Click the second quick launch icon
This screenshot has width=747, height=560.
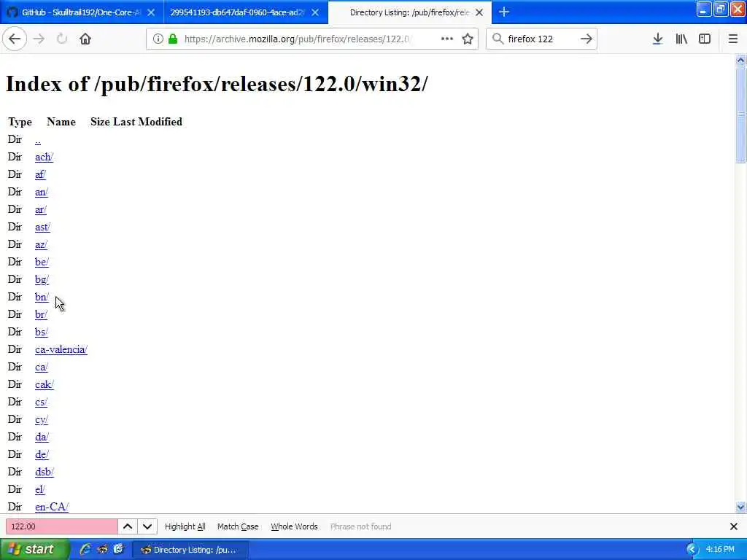(x=102, y=550)
